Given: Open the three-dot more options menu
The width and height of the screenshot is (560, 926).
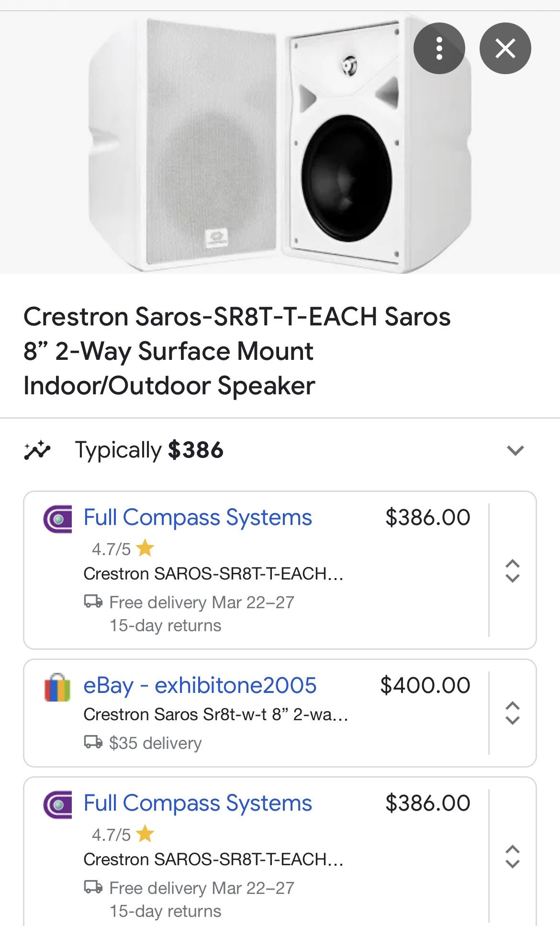Looking at the screenshot, I should 439,48.
